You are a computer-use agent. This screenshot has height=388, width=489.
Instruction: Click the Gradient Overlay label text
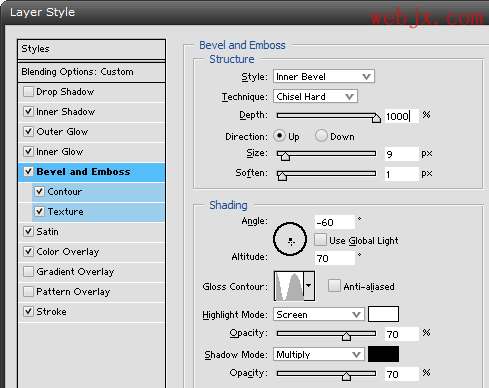[75, 272]
